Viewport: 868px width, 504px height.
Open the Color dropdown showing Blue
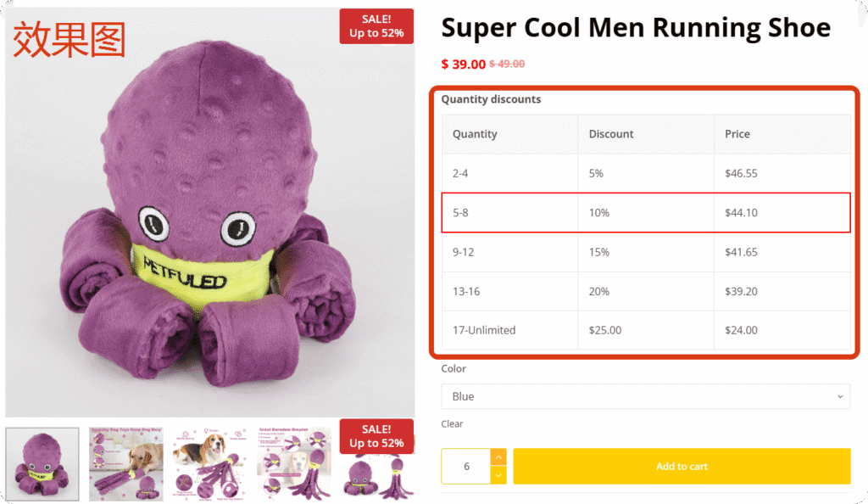(x=645, y=396)
